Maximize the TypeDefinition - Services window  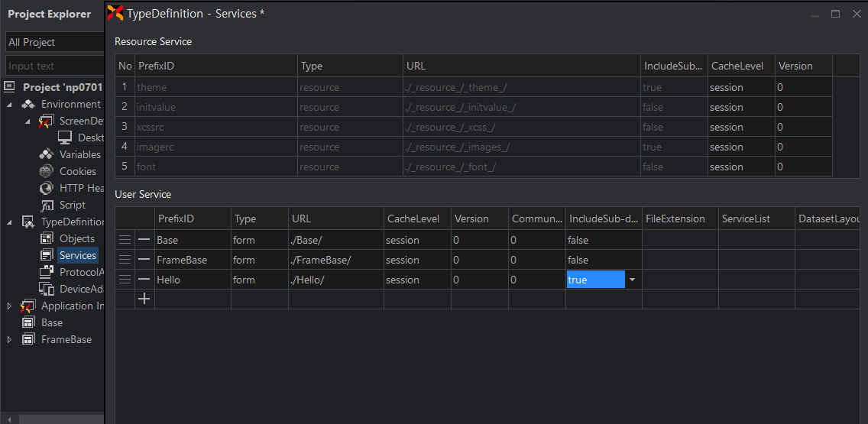pos(835,14)
